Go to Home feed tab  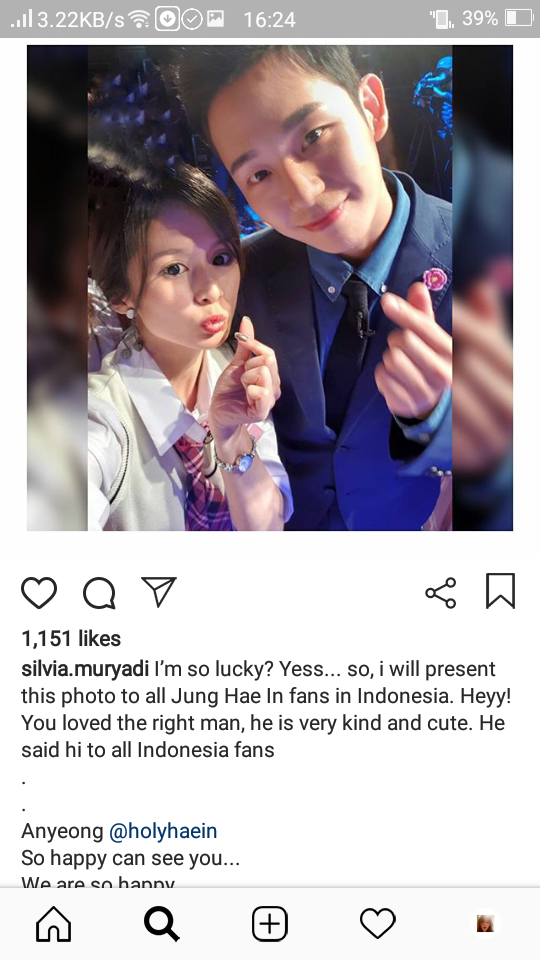click(x=54, y=923)
